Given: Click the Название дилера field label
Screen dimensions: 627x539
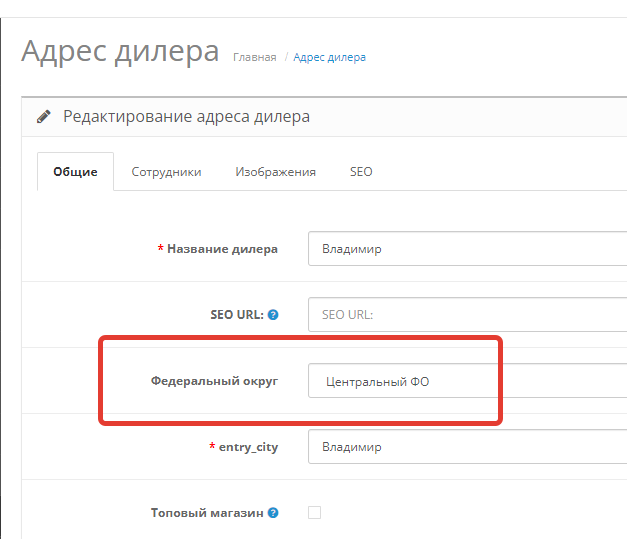Looking at the screenshot, I should point(222,249).
